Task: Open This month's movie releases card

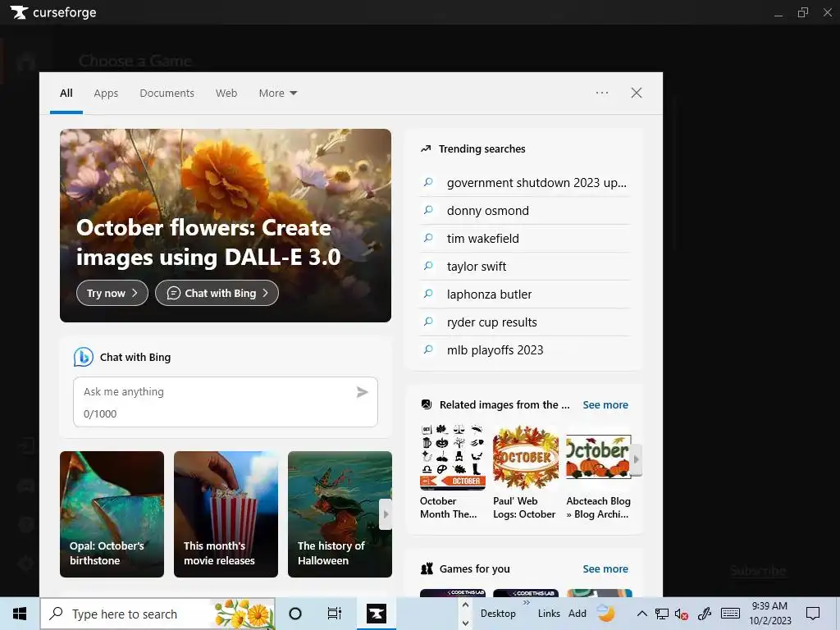Action: (226, 514)
